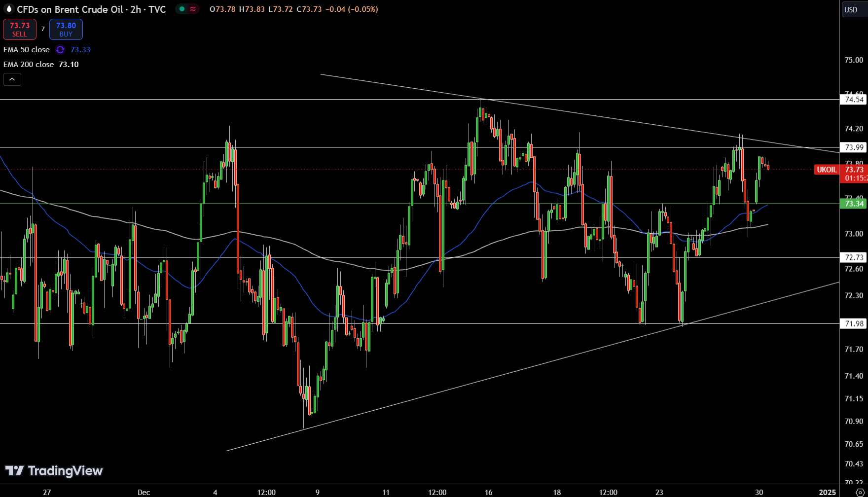Click the 30 date label on time axis
This screenshot has height=497, width=868.
[x=759, y=492]
